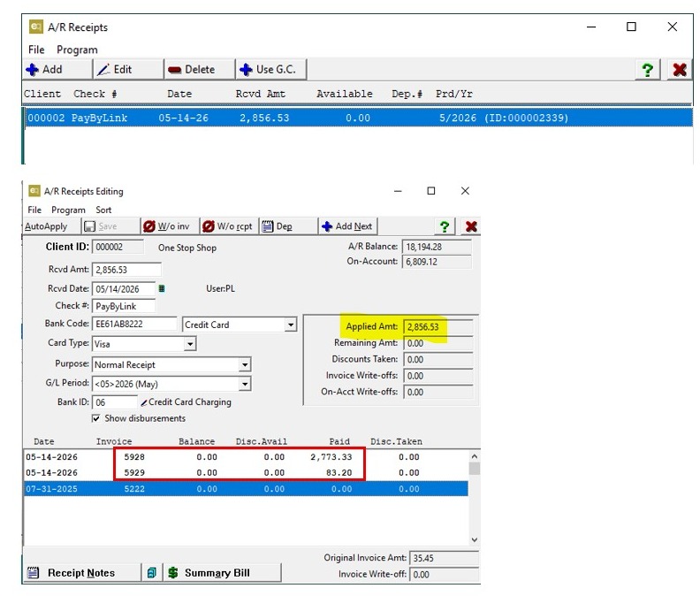700x596 pixels.
Task: Click scroll down arrow in invoice list
Action: (474, 539)
